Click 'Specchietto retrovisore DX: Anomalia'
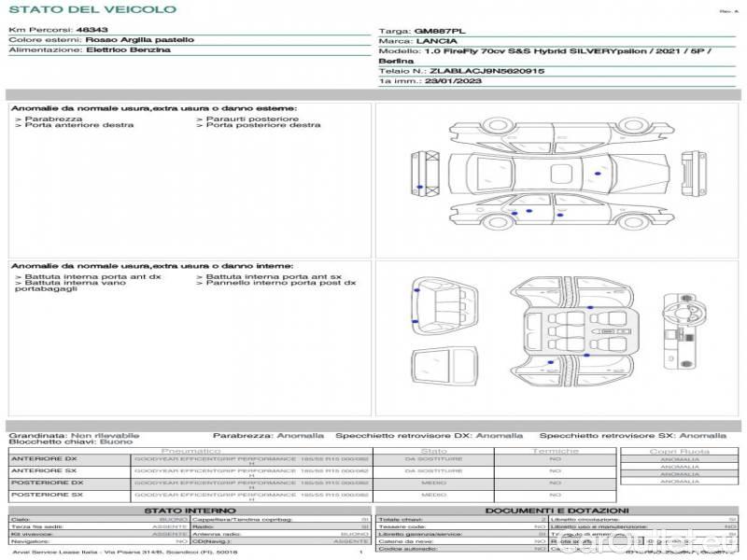The width and height of the screenshot is (747, 560). (x=429, y=436)
